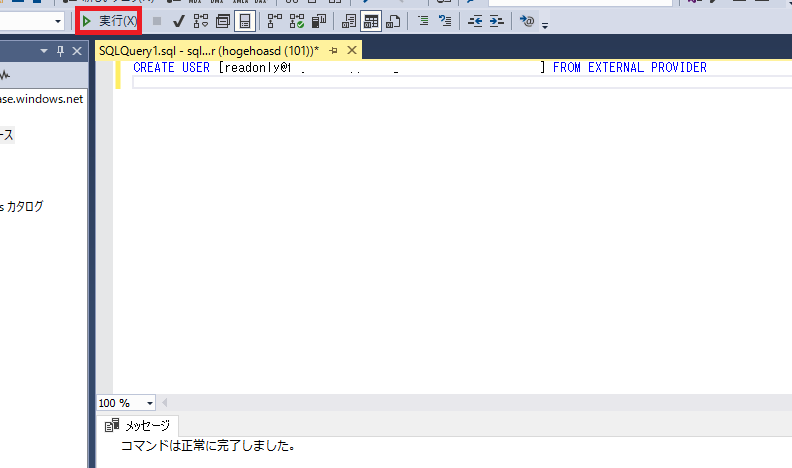
Task: Open the Query Options dialog icon
Action: (223, 21)
